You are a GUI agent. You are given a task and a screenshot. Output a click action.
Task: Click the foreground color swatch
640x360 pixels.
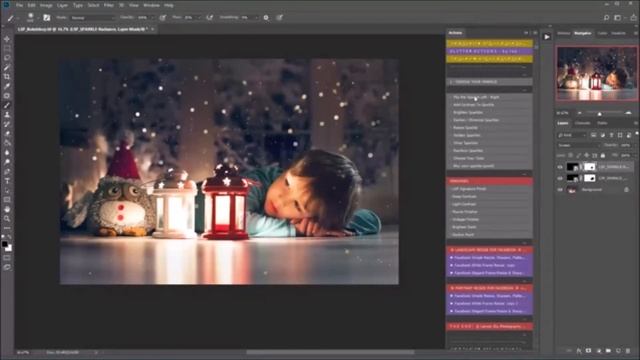tap(4, 244)
